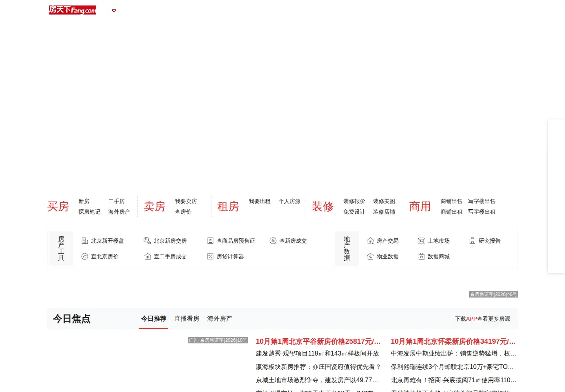Viewport: 565px width, 392px height.
Task: Open 写字楼出租 link
Action: coord(482,212)
